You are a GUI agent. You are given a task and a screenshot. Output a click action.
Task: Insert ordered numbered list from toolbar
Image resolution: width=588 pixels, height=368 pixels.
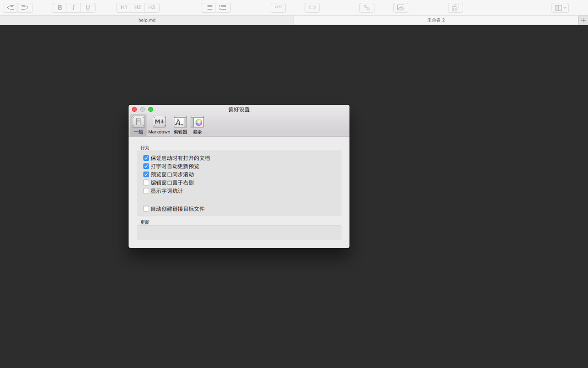click(x=223, y=7)
